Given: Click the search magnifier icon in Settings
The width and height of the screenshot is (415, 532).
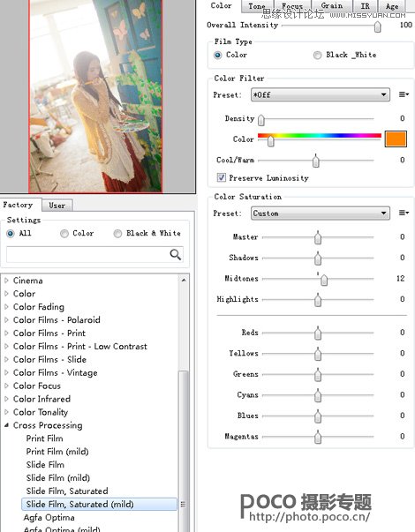Looking at the screenshot, I should pos(175,254).
